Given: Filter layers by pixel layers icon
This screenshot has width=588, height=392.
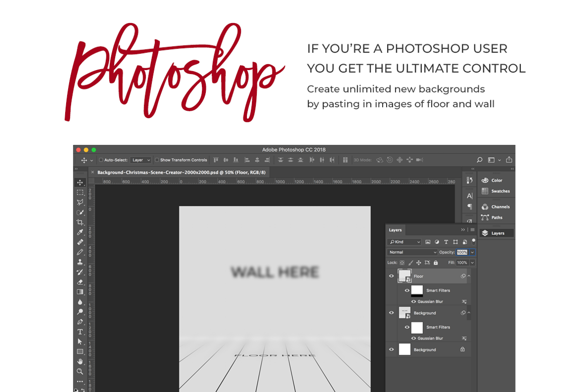Looking at the screenshot, I should point(428,242).
